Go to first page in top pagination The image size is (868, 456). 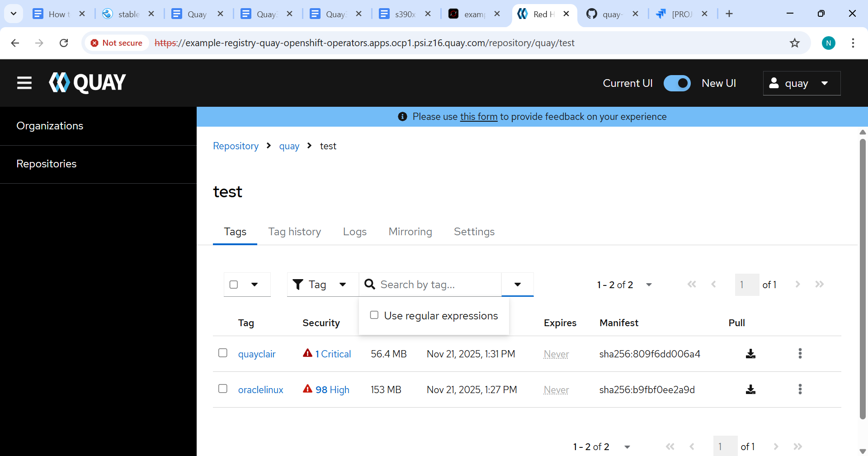(692, 285)
